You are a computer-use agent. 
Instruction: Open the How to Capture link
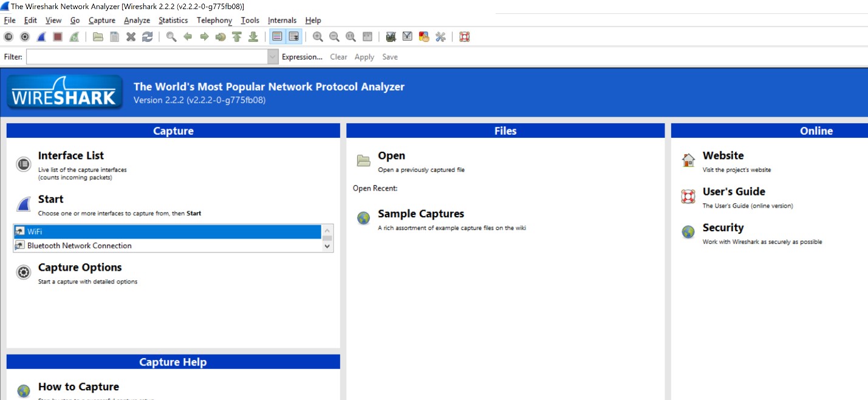click(78, 387)
